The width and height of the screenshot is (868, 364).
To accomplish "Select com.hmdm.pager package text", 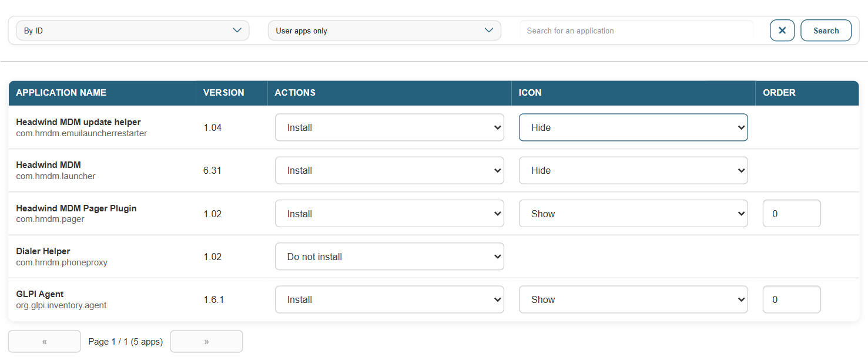I will (x=50, y=219).
